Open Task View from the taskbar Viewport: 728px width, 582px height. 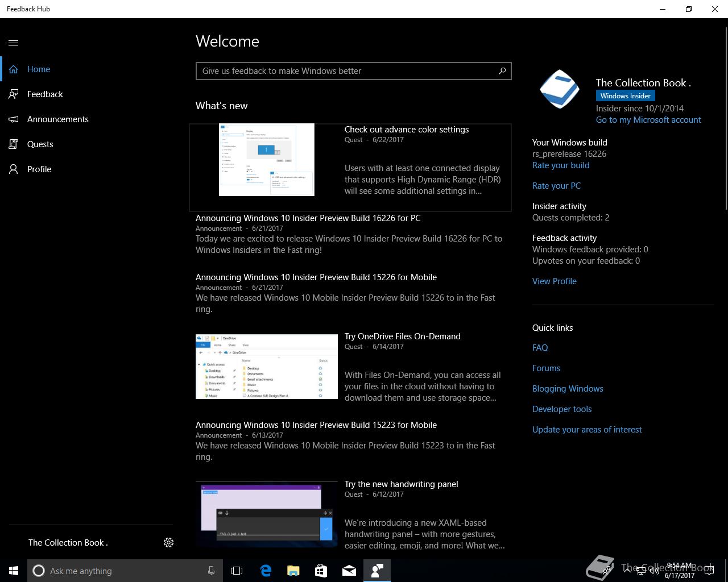tap(237, 571)
